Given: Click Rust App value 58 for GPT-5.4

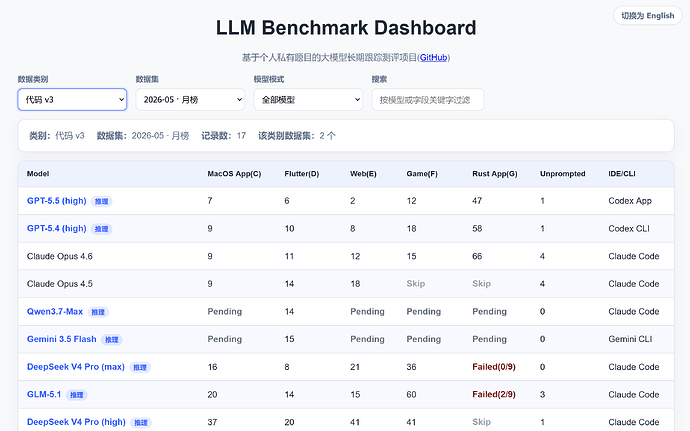Looking at the screenshot, I should [477, 228].
